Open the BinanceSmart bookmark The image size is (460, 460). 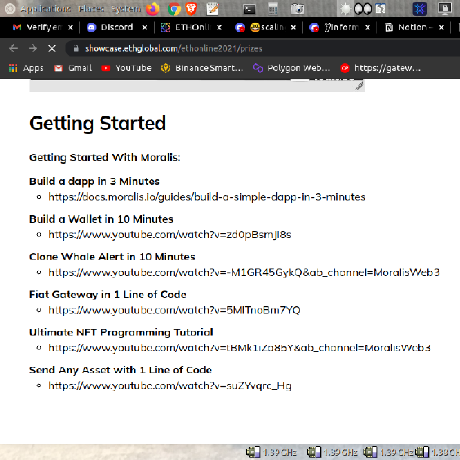click(202, 68)
